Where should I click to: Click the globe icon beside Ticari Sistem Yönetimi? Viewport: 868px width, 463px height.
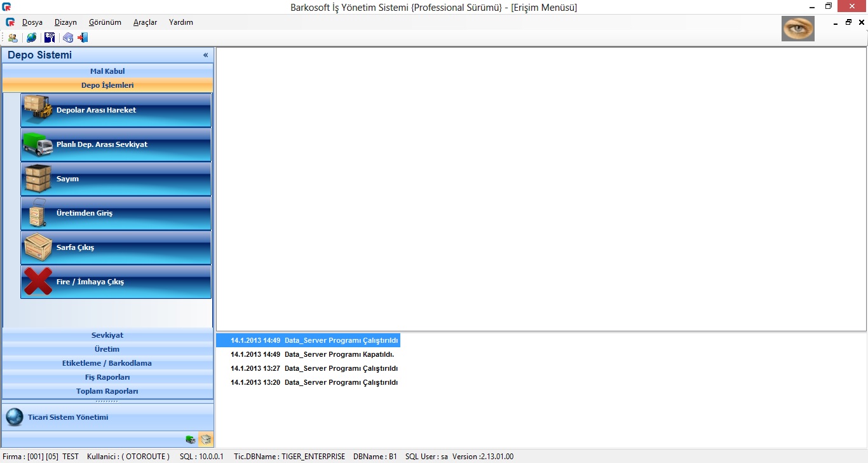(15, 417)
